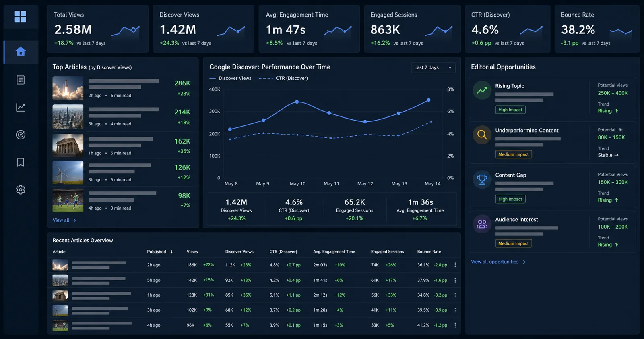
Task: Open the rocket launch article thumbnail
Action: (68, 88)
